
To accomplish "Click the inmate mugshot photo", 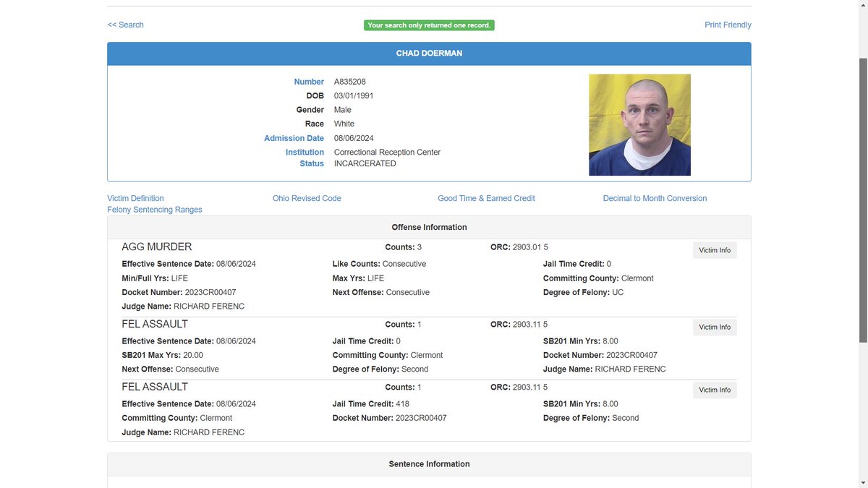I will point(639,125).
